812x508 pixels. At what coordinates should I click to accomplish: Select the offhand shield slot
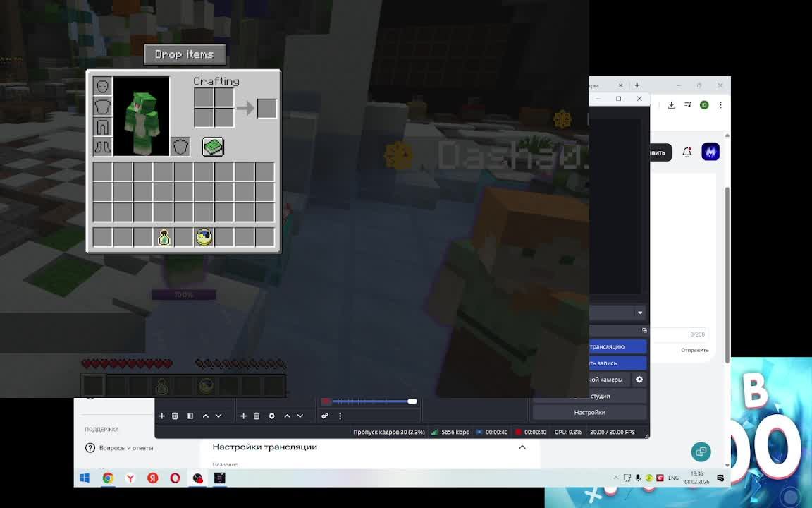click(180, 147)
